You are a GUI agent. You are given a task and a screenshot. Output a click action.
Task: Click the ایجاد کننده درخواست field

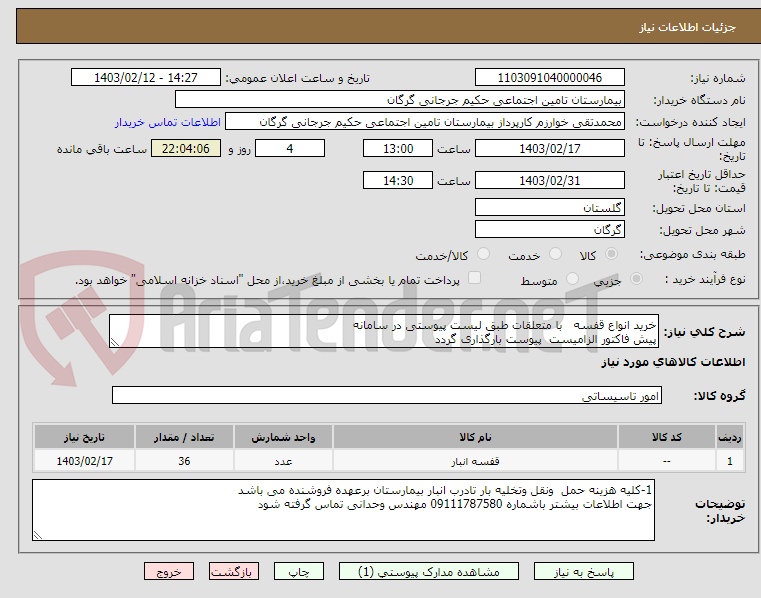(x=425, y=121)
